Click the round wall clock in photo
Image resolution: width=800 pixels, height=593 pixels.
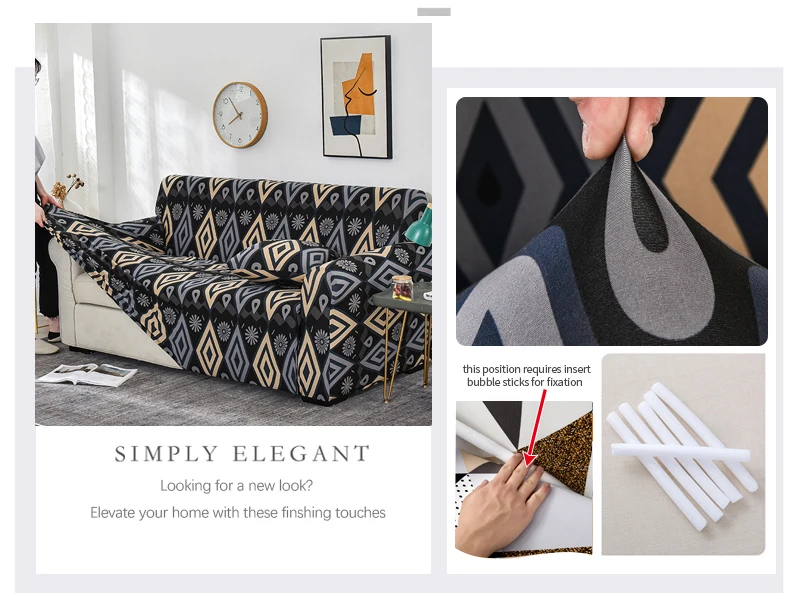point(240,115)
